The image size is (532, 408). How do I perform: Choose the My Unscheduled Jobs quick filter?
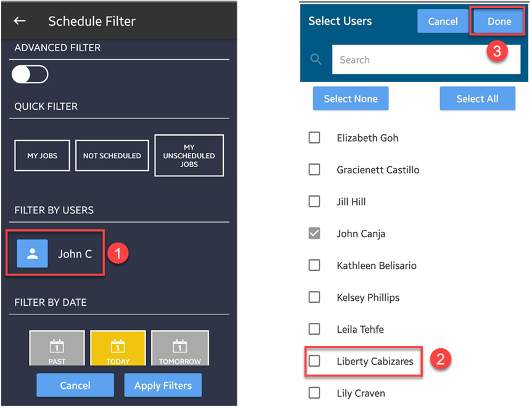(x=189, y=156)
